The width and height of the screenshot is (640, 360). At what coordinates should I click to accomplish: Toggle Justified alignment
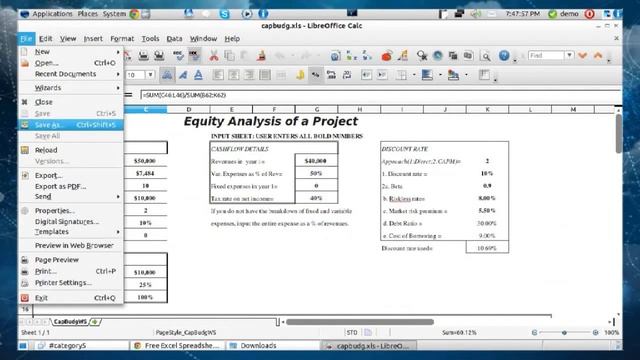[x=265, y=75]
